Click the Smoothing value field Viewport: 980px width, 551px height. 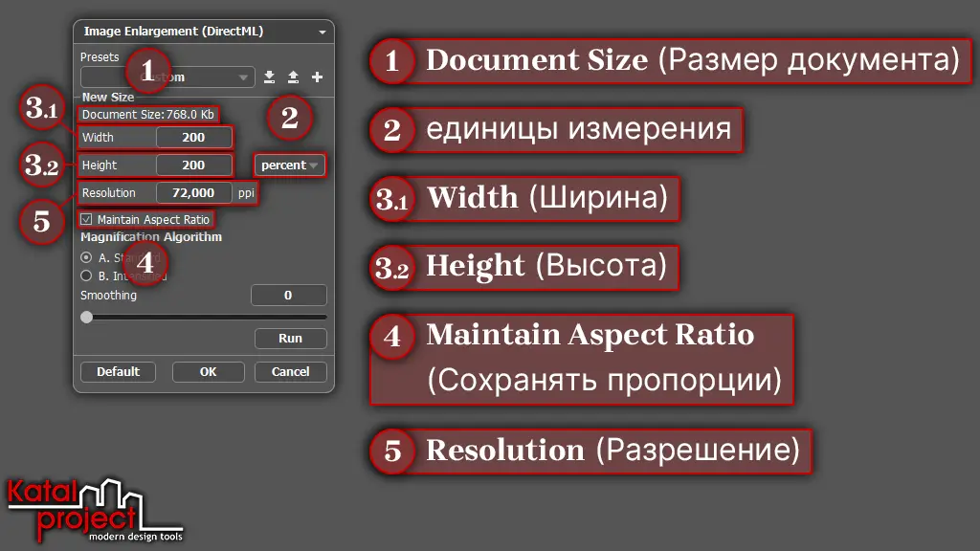[288, 296]
